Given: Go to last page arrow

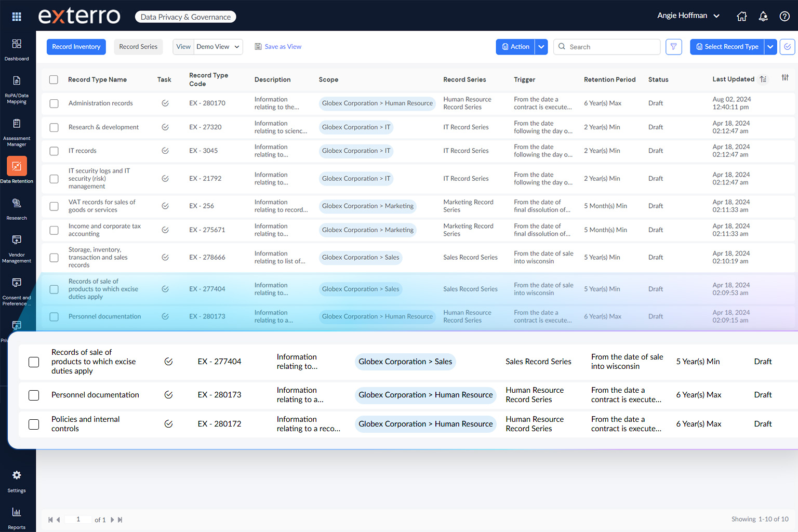Looking at the screenshot, I should [120, 520].
